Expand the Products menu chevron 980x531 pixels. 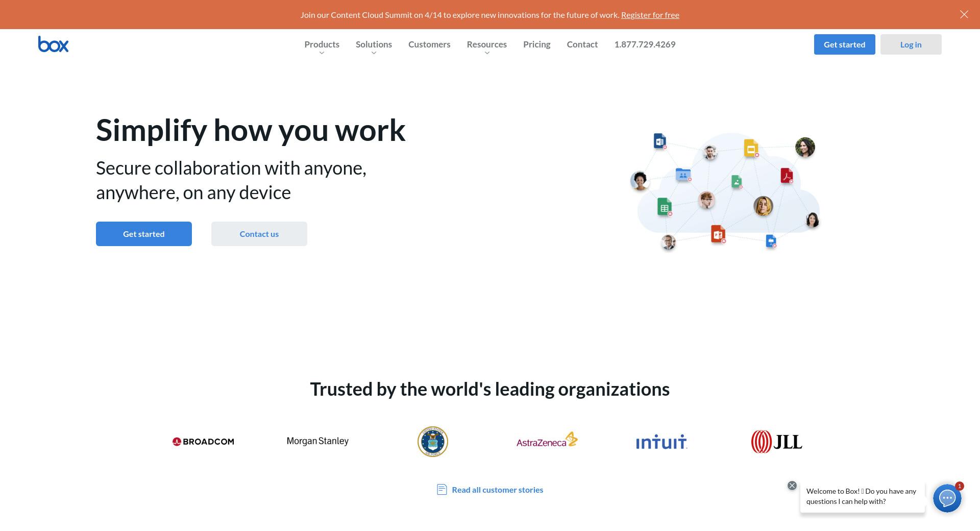322,53
